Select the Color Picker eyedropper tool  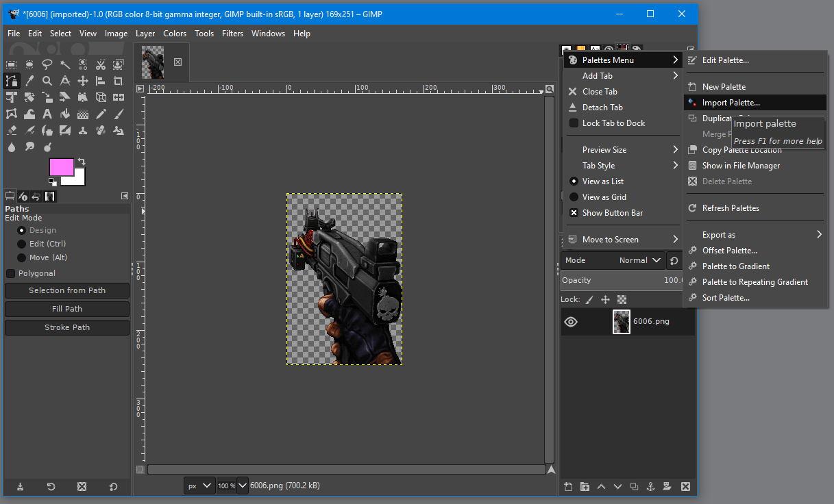tap(29, 81)
